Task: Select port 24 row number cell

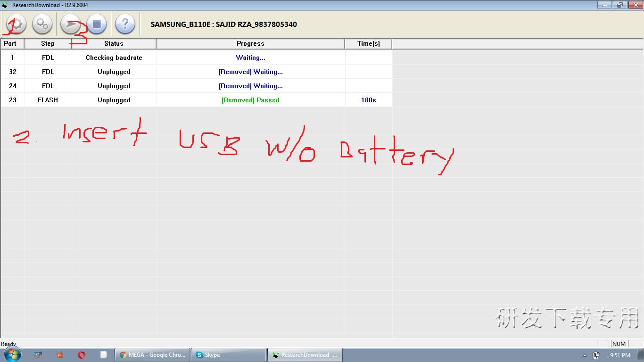Action: 12,86
